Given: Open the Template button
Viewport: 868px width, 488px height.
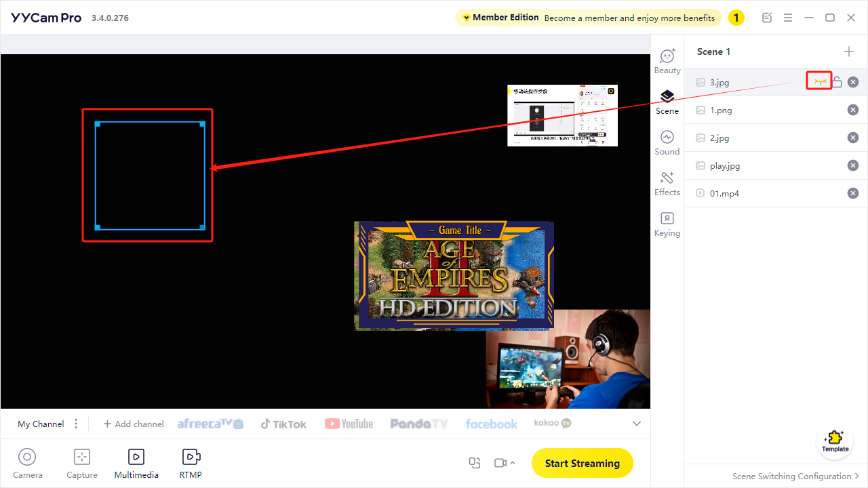Looking at the screenshot, I should (x=835, y=441).
